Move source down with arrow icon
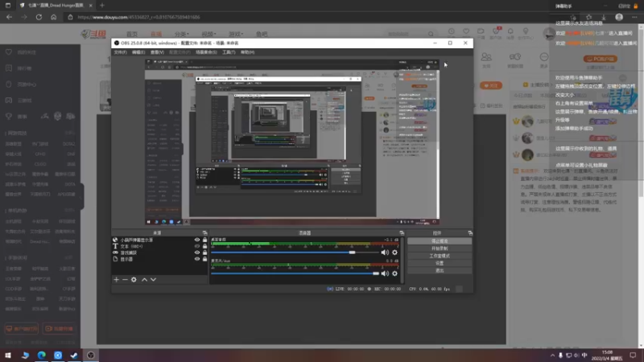644x362 pixels. click(153, 279)
